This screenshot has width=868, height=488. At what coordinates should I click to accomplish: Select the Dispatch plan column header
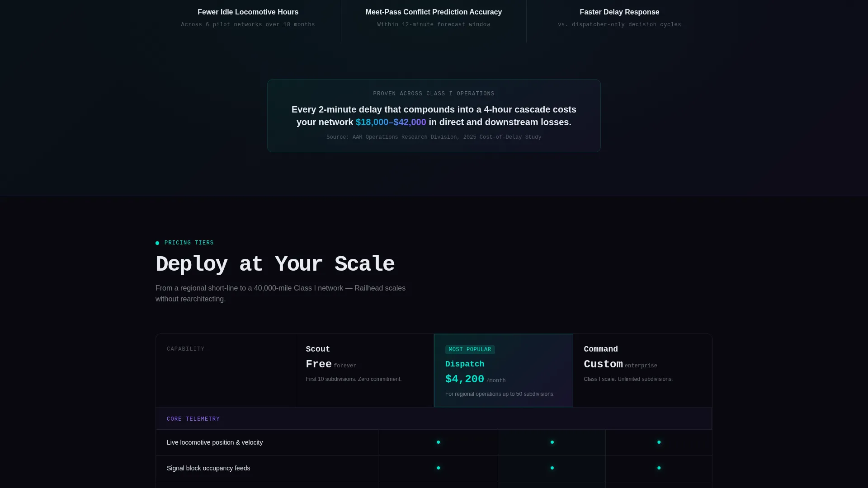[x=503, y=371]
